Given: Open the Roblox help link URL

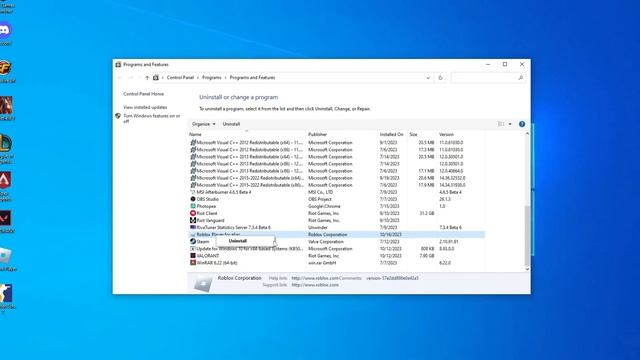Looking at the screenshot, I should 315,278.
